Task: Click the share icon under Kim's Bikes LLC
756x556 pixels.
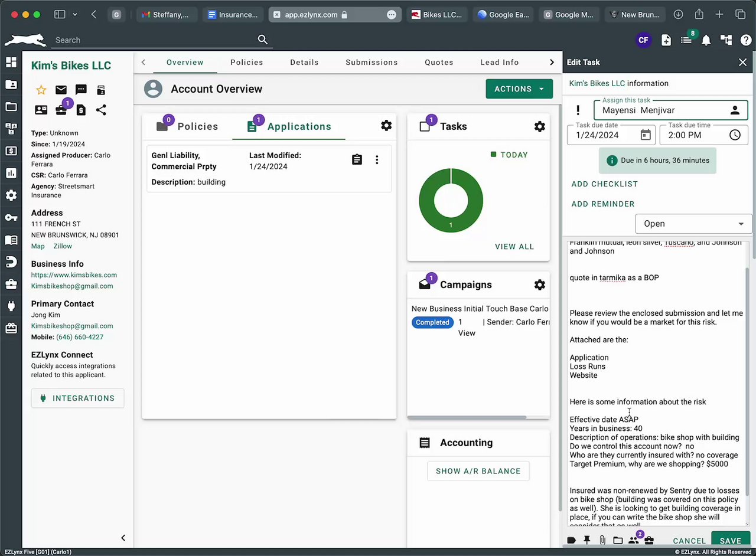Action: coord(101,110)
